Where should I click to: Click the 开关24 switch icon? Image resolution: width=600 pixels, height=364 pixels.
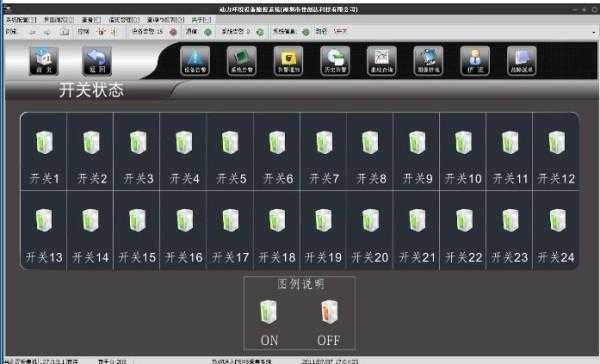coord(558,220)
